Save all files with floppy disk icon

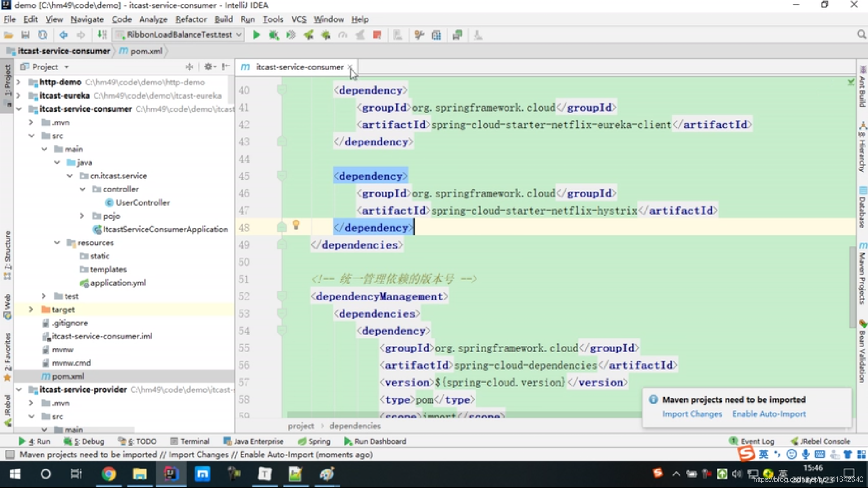coord(25,35)
